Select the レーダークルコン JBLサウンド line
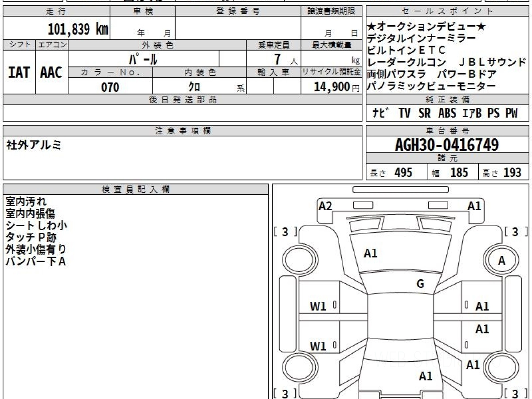 [446, 62]
